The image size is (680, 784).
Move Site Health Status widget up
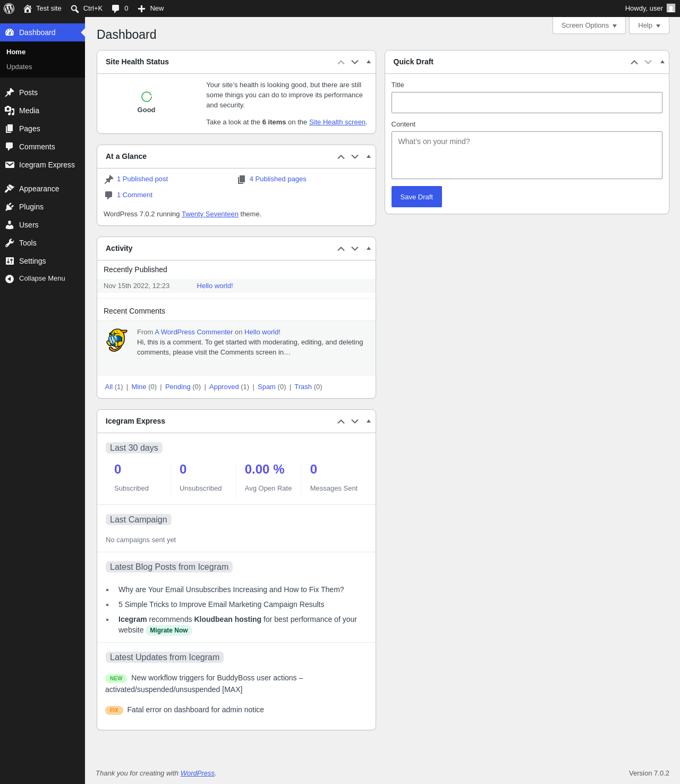(x=341, y=62)
